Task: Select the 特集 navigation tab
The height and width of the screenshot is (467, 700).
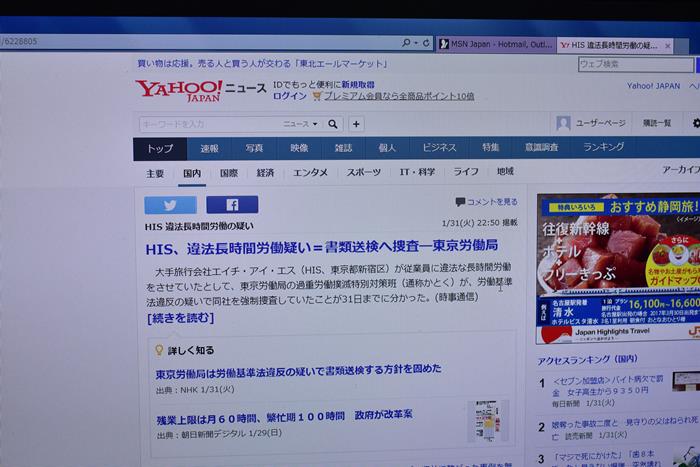Action: [490, 147]
